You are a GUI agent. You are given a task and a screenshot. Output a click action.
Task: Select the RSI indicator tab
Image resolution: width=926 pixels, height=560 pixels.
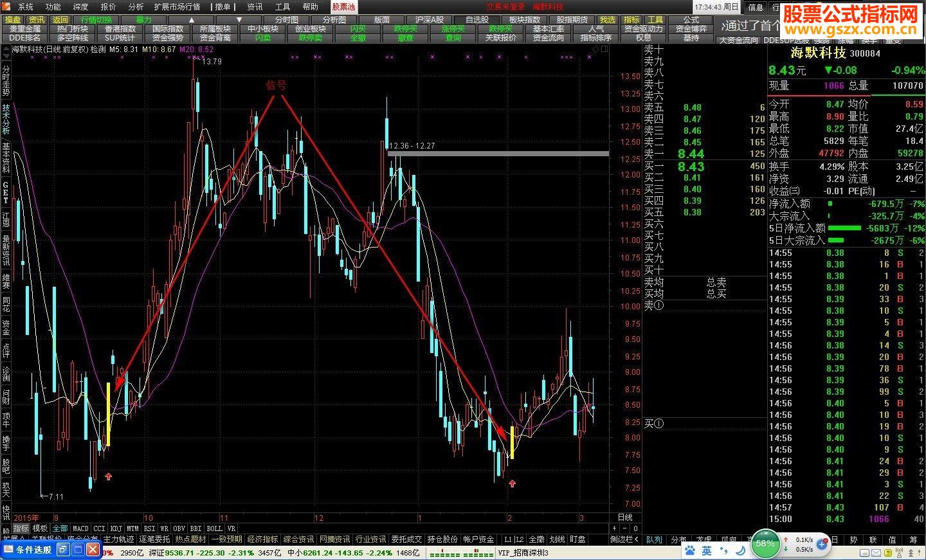pos(149,528)
